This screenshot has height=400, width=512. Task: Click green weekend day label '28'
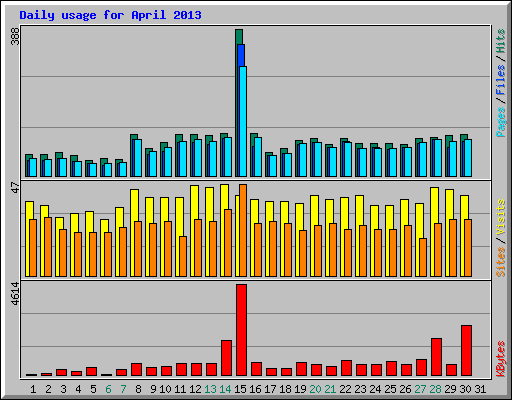(x=435, y=389)
